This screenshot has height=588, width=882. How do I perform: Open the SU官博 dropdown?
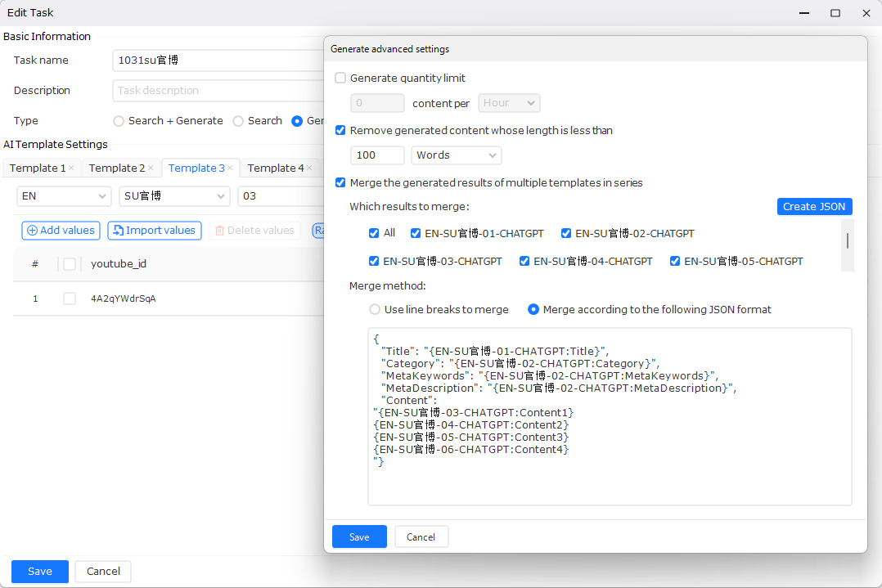174,196
